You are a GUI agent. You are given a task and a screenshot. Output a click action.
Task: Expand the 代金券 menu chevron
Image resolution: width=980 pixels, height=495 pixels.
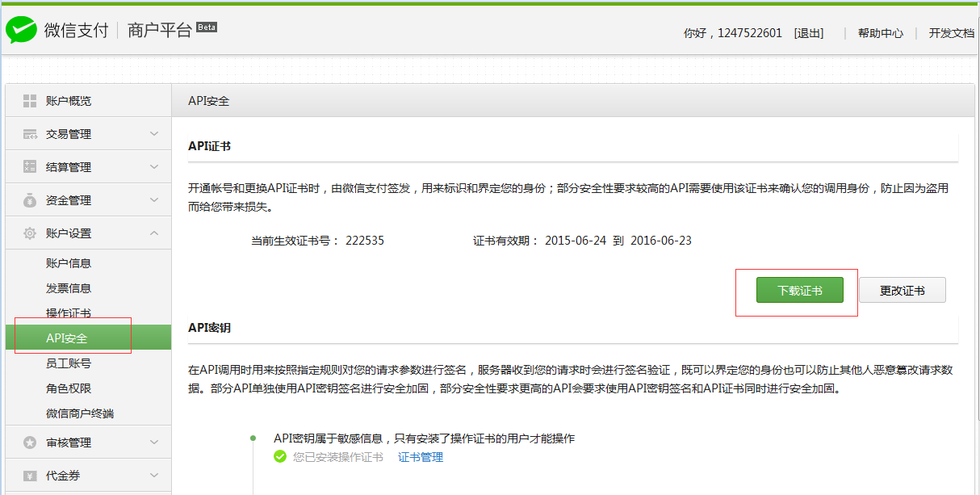coord(154,476)
